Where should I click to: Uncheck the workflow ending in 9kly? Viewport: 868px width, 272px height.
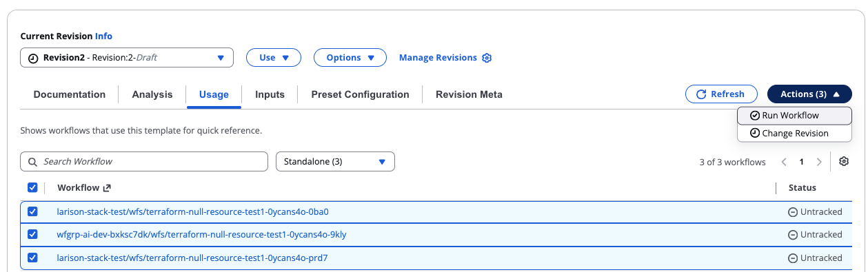pos(32,235)
